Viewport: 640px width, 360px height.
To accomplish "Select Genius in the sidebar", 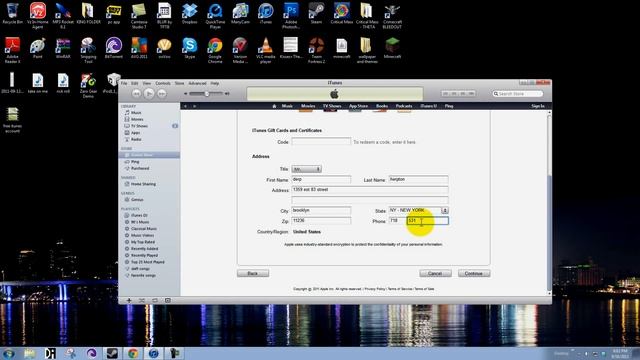I will (137, 200).
